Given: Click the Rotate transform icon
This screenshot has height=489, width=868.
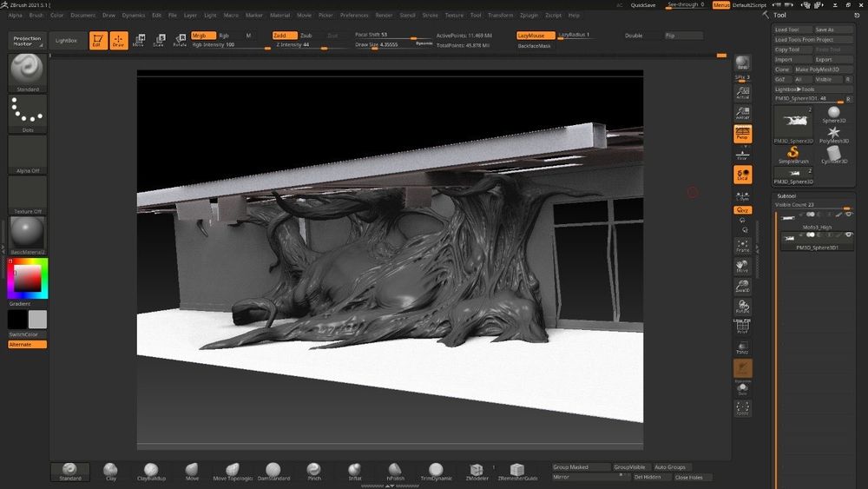Looking at the screenshot, I should click(x=180, y=40).
